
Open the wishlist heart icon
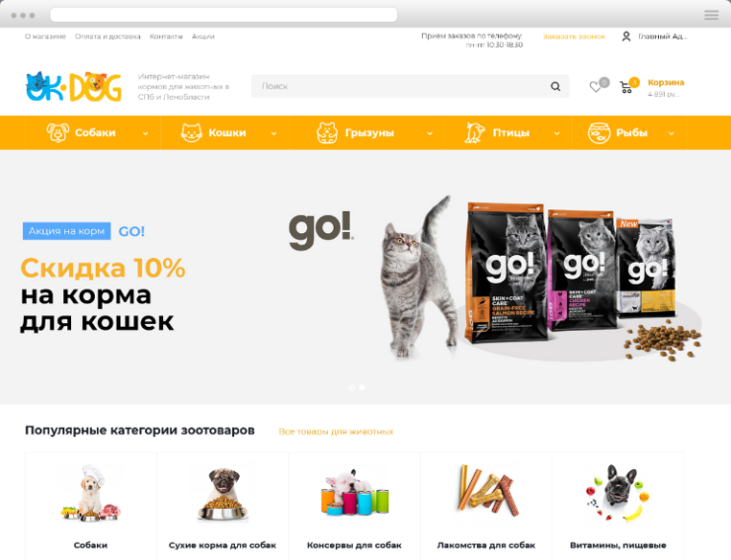[596, 87]
